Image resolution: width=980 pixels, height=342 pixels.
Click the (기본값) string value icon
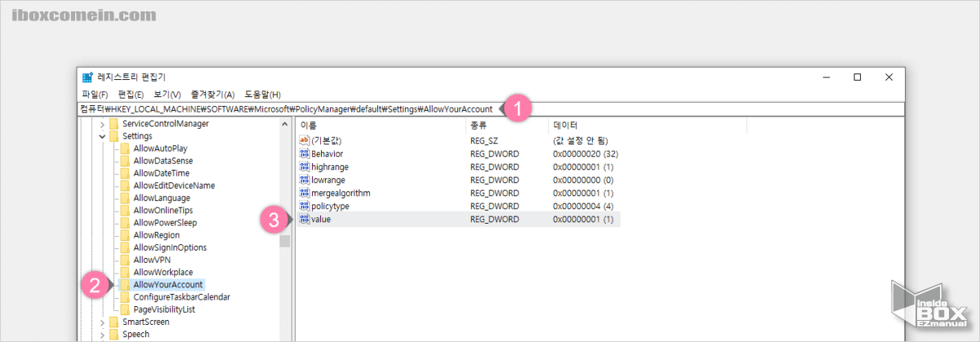(x=305, y=141)
